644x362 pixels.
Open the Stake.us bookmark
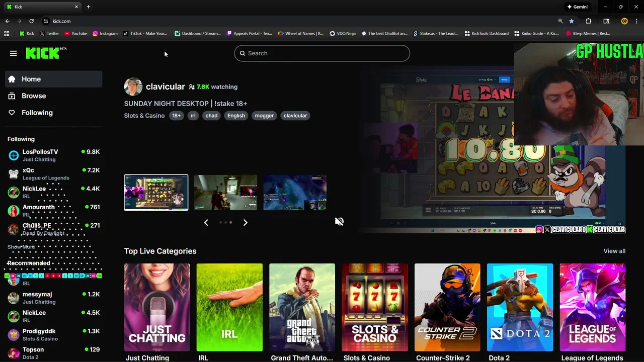[x=436, y=34]
